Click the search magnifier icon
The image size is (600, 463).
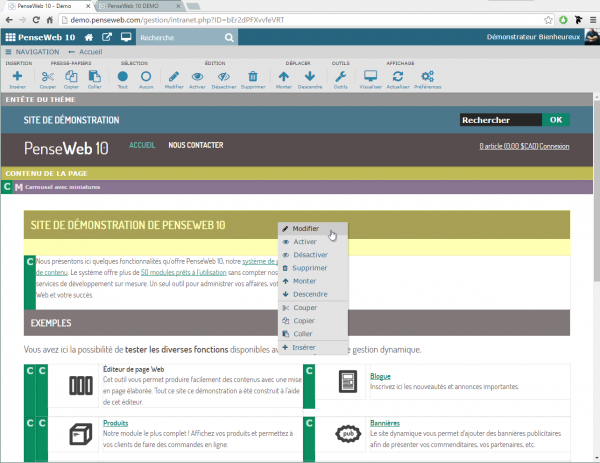[229, 37]
